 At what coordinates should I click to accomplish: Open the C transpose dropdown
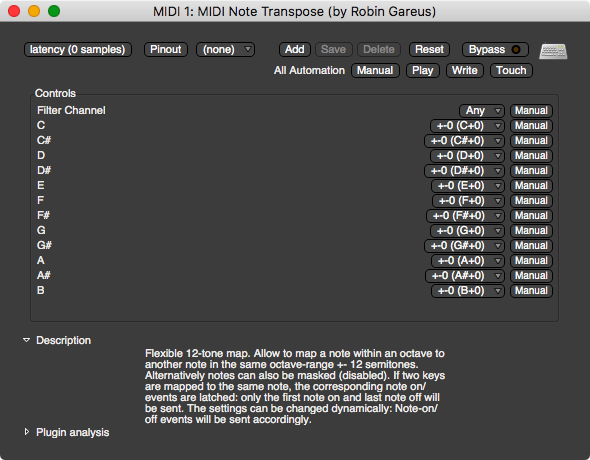tap(467, 126)
